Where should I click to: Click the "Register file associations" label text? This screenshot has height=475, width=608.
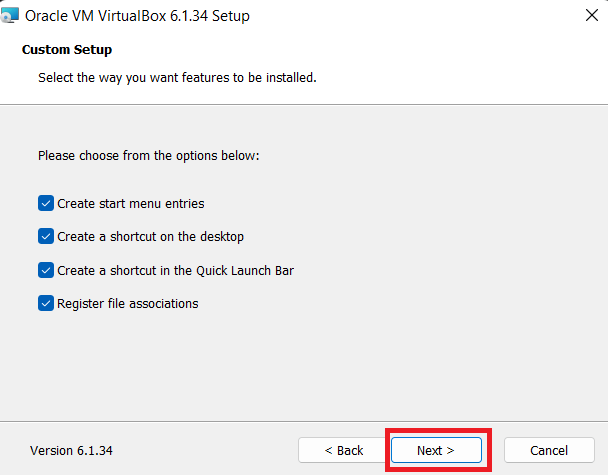(x=128, y=304)
